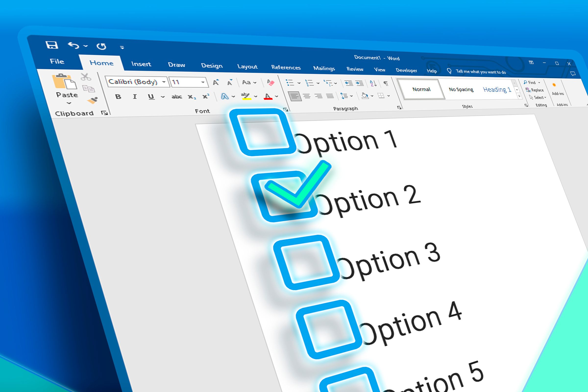
Task: Toggle bold formatting in the Font group
Action: click(119, 97)
